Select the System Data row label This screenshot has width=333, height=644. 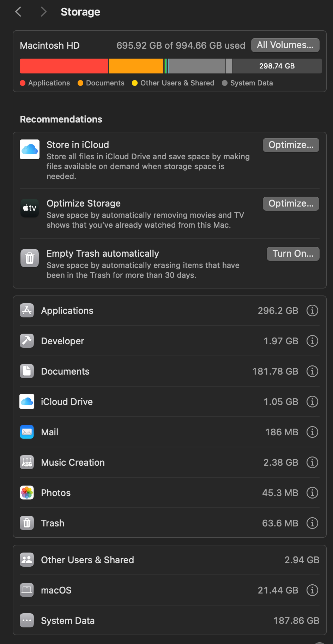(x=68, y=621)
